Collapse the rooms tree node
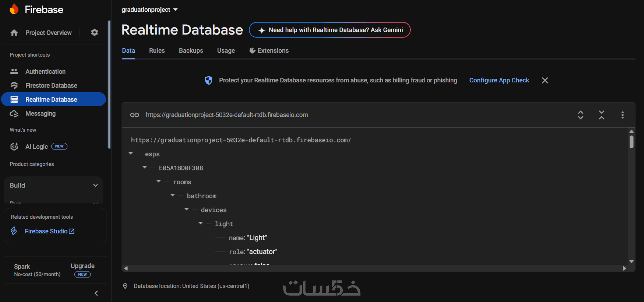 (159, 182)
